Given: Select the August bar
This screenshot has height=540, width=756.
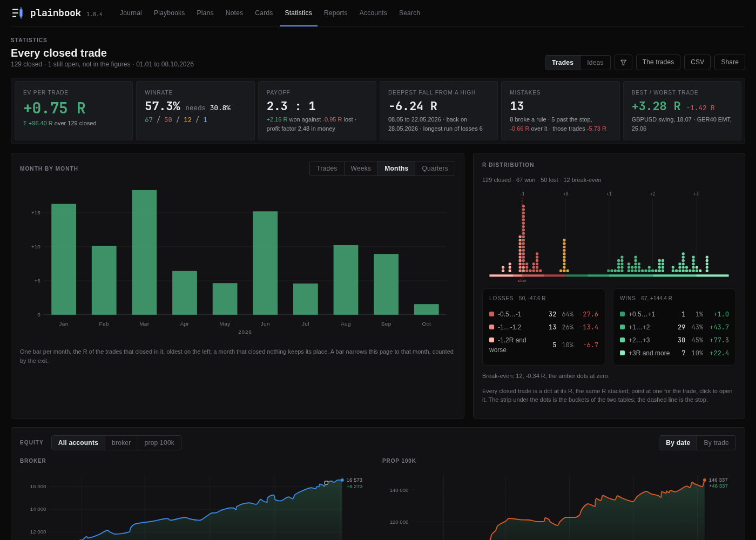Looking at the screenshot, I should click(x=346, y=280).
